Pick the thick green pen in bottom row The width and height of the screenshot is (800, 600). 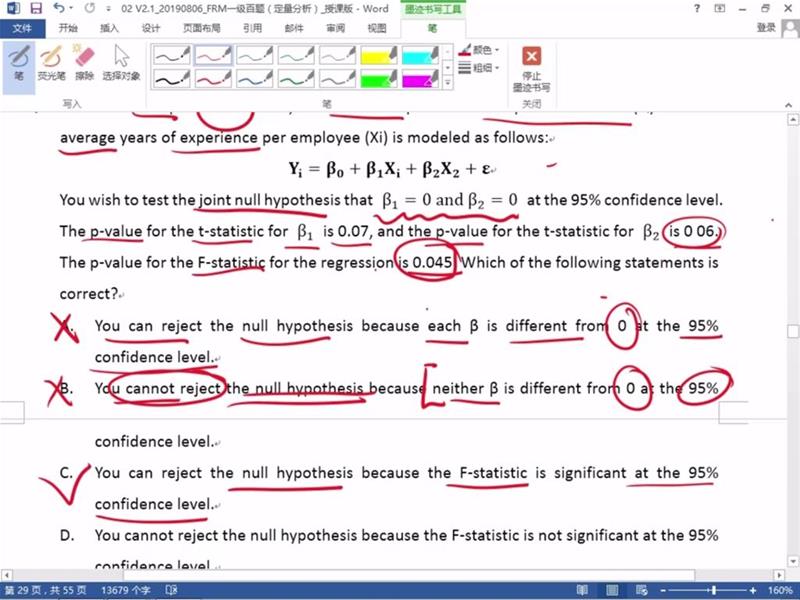[296, 79]
